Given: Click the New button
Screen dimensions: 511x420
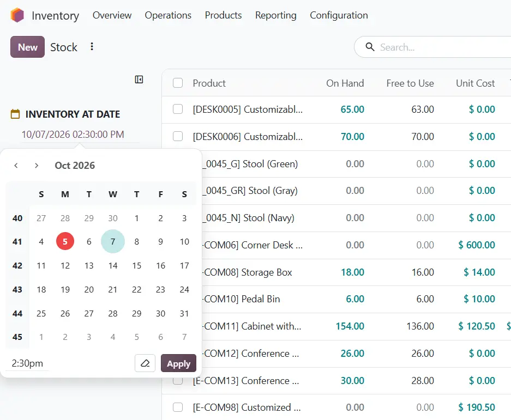Looking at the screenshot, I should (27, 47).
